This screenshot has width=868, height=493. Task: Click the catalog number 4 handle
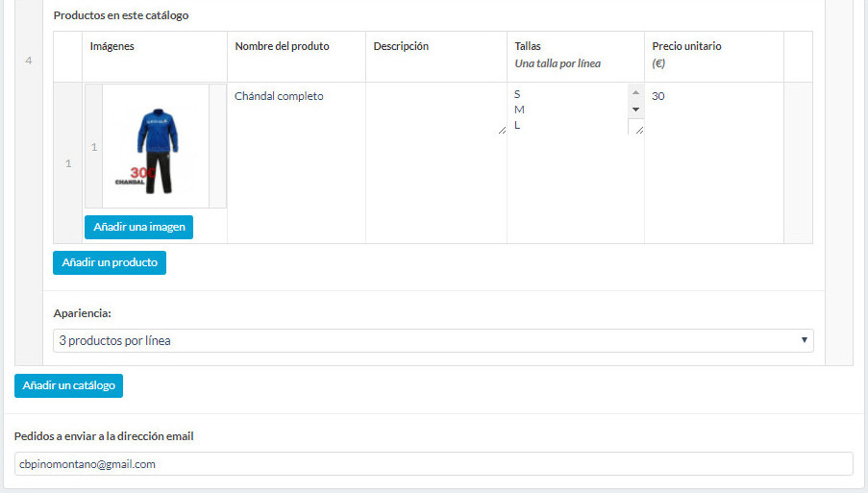click(29, 61)
